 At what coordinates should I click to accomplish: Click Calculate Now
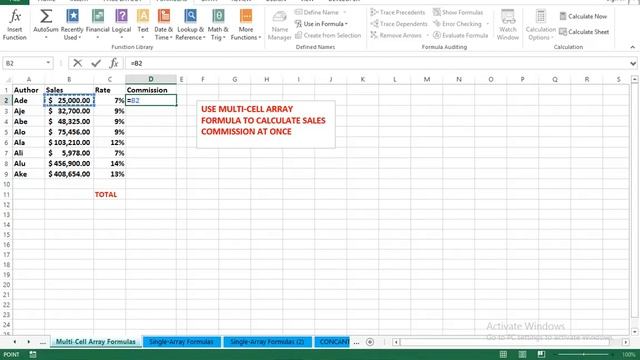(x=583, y=16)
